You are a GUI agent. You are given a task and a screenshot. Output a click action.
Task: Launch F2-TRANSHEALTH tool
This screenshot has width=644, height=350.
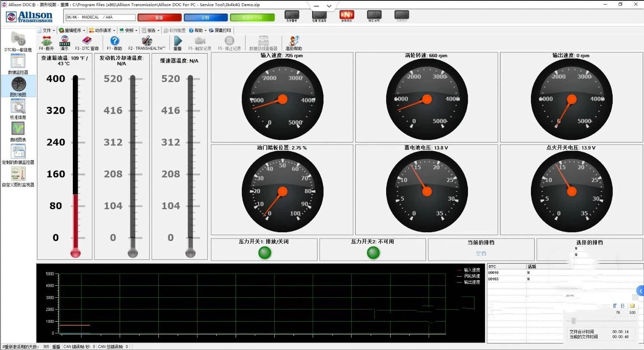147,43
